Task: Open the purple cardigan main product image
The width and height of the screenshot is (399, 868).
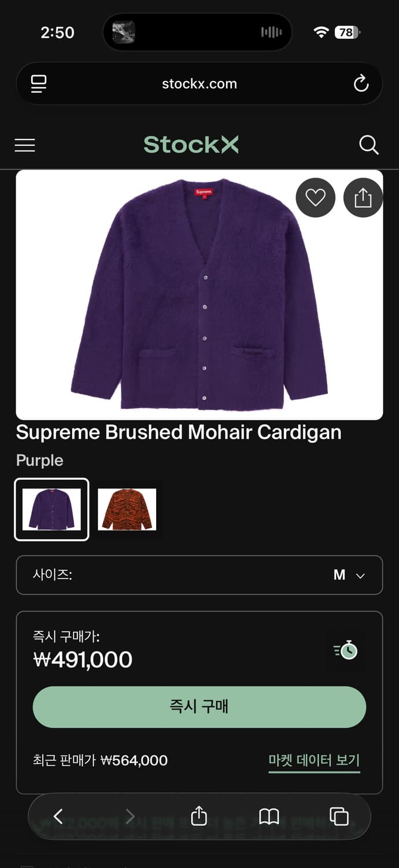Action: [x=199, y=295]
